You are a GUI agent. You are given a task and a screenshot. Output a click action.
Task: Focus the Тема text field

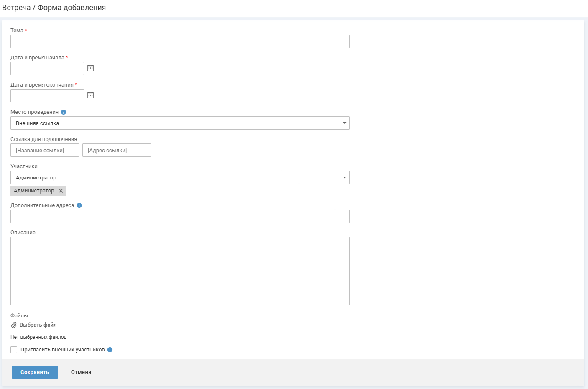click(180, 41)
